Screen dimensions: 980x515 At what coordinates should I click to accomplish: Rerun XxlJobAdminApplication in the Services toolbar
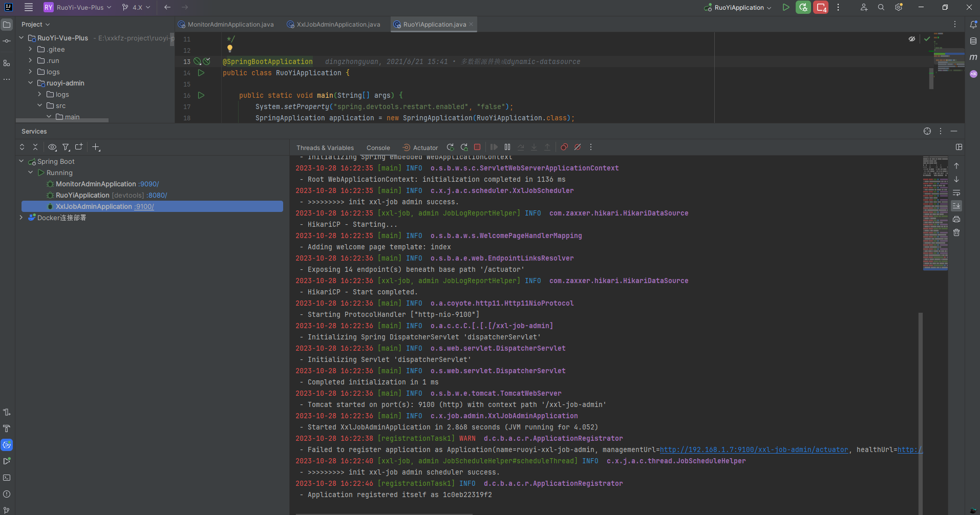pos(451,147)
